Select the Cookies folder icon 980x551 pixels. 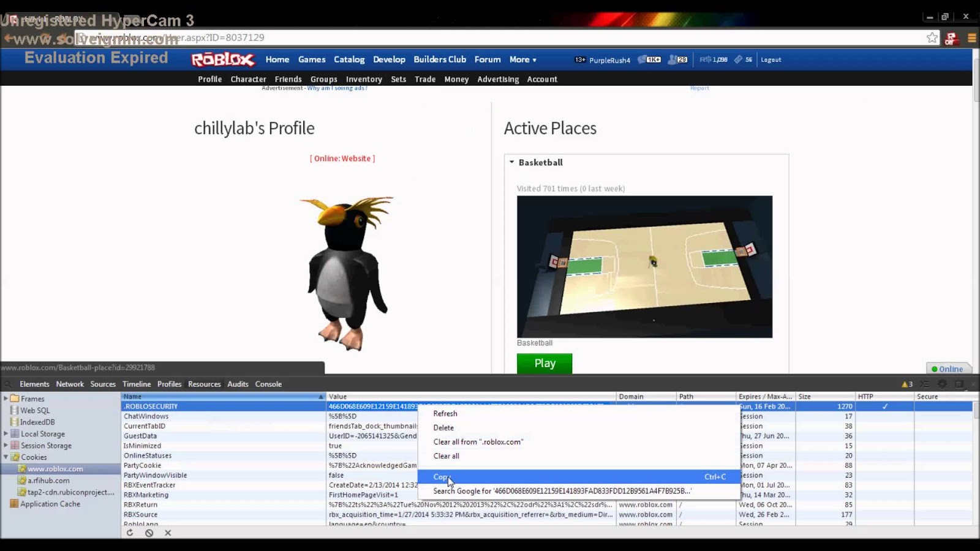click(x=15, y=457)
